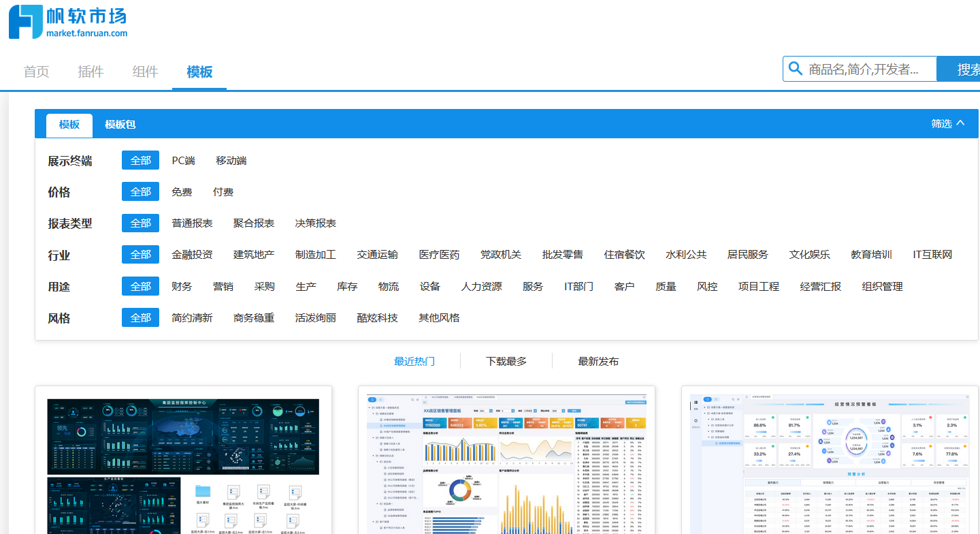
Task: Open the XX战区销售管理面板 template thumbnail
Action: pyautogui.click(x=506, y=463)
